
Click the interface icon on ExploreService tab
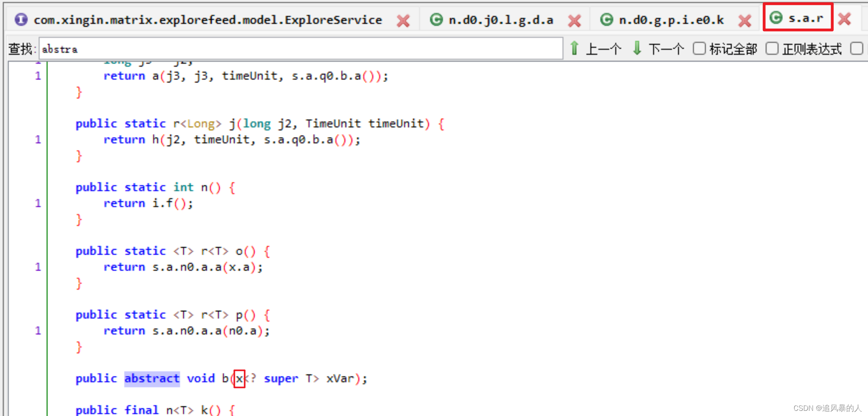click(21, 19)
